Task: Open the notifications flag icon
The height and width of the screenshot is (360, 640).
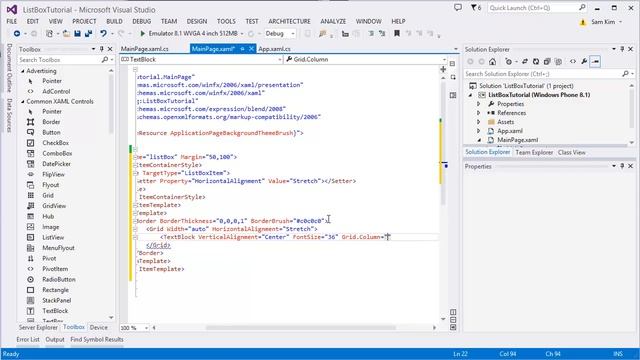Action: pyautogui.click(x=474, y=8)
